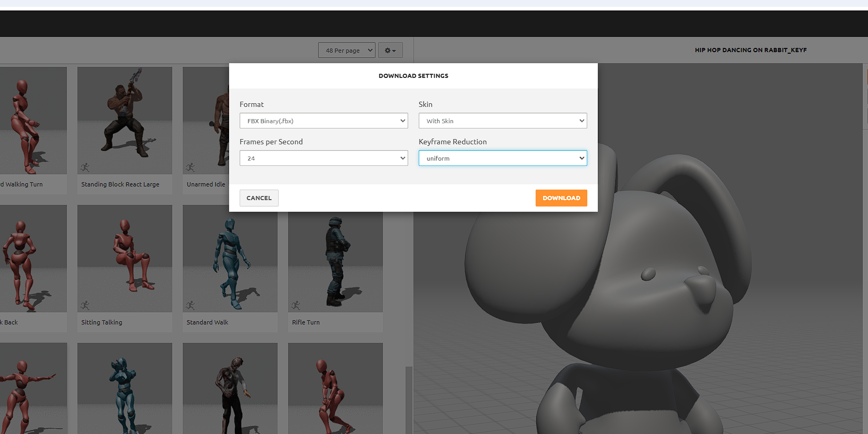Open the Format dropdown showing FBX Binary

(323, 121)
